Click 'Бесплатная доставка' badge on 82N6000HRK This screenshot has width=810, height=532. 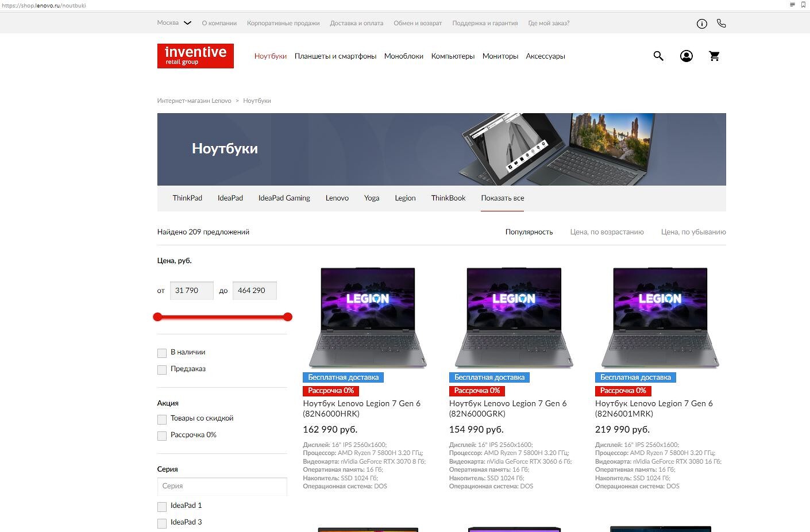point(343,377)
